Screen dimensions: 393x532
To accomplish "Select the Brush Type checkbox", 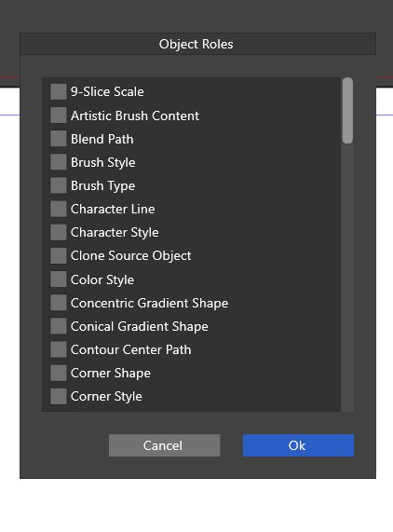I will pyautogui.click(x=59, y=185).
